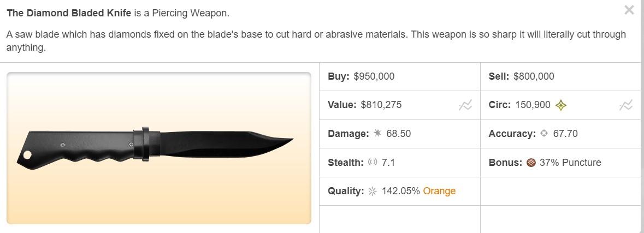Click the Quality sparkle icon
Screen dimensions: 644x233
point(373,191)
